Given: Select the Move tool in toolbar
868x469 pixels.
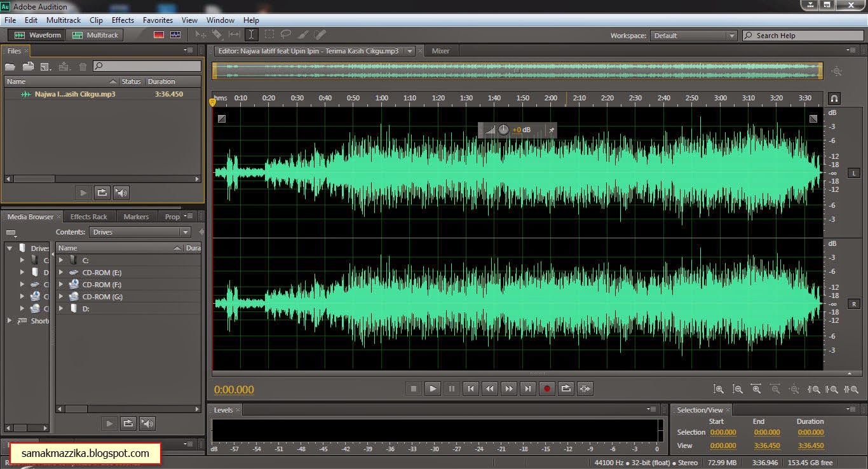Looking at the screenshot, I should (x=201, y=35).
